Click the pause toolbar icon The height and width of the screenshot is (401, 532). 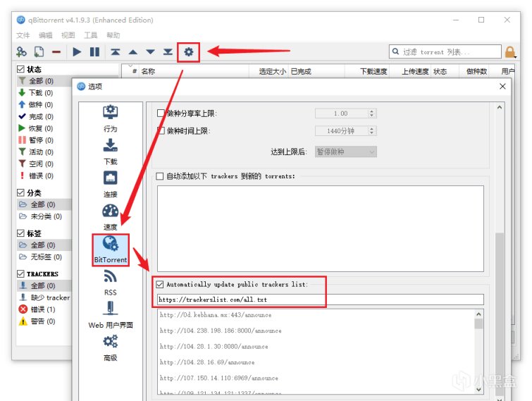[x=94, y=52]
